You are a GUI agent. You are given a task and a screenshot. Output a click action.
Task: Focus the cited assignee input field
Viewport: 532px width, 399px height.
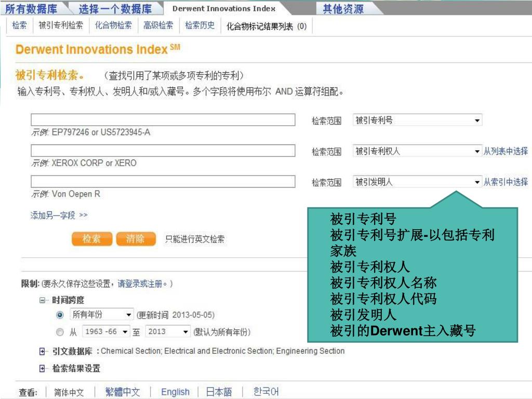[x=163, y=151]
